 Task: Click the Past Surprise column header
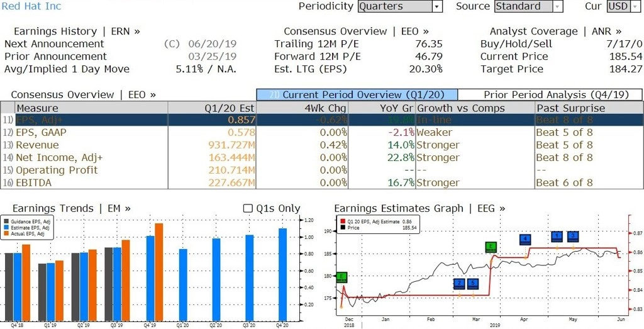(x=589, y=108)
